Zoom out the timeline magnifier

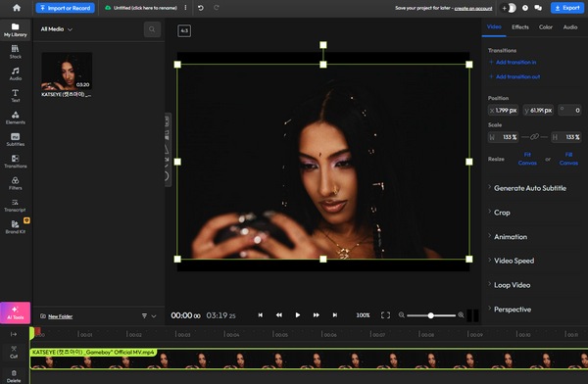[x=401, y=315]
